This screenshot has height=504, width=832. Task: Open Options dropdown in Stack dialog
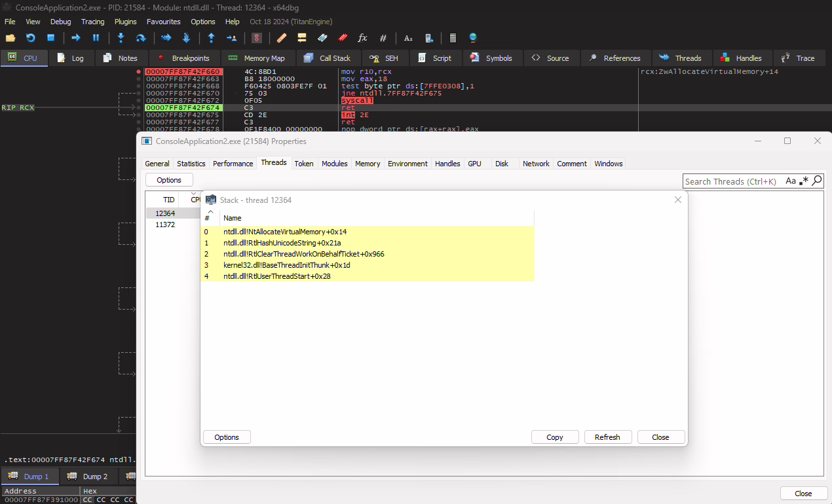[x=227, y=437]
